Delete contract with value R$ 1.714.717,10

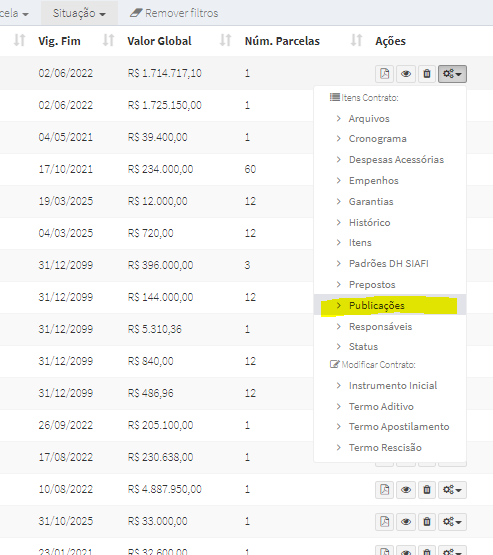click(x=427, y=74)
